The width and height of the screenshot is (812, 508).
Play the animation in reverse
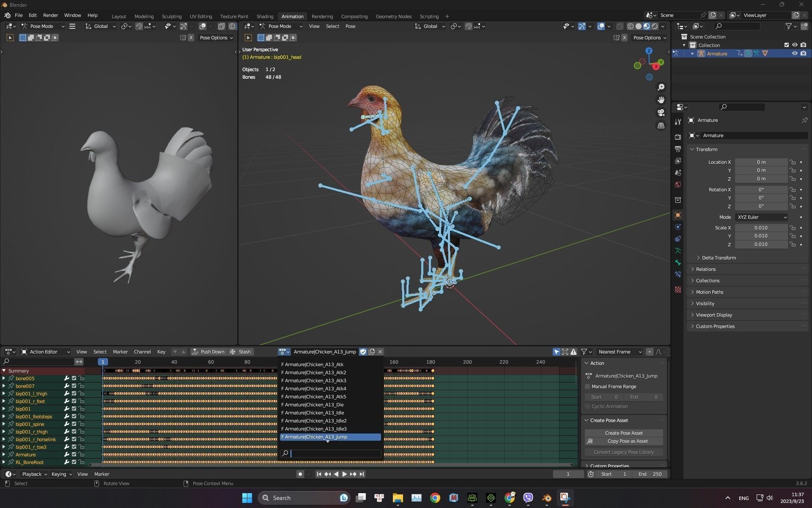point(336,474)
